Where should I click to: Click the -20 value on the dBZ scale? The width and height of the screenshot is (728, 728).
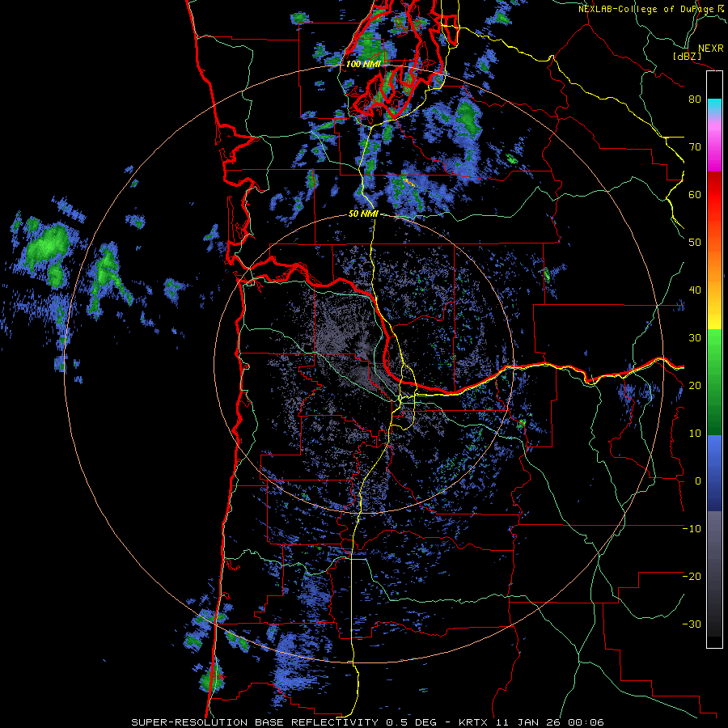click(692, 576)
